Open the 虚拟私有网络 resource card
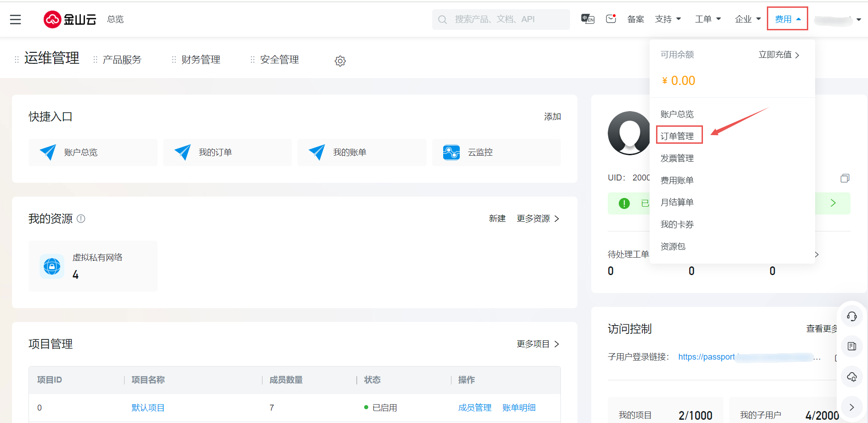The width and height of the screenshot is (868, 423). pyautogui.click(x=93, y=266)
